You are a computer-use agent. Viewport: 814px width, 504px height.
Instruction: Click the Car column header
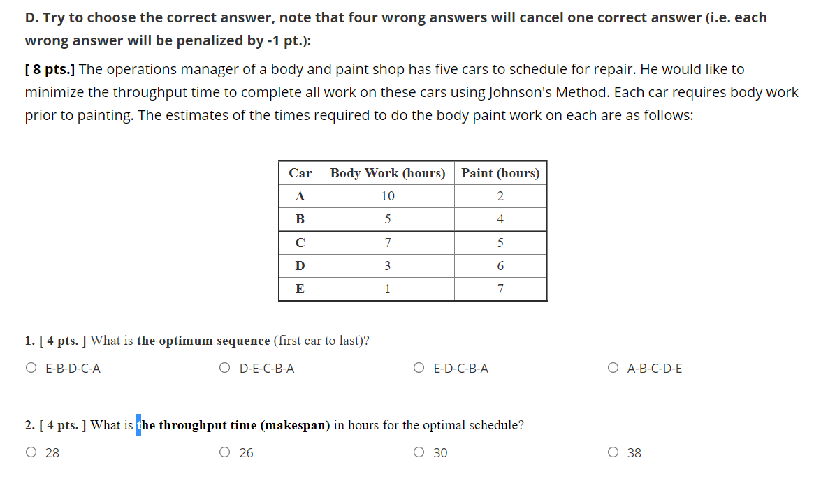(x=299, y=172)
